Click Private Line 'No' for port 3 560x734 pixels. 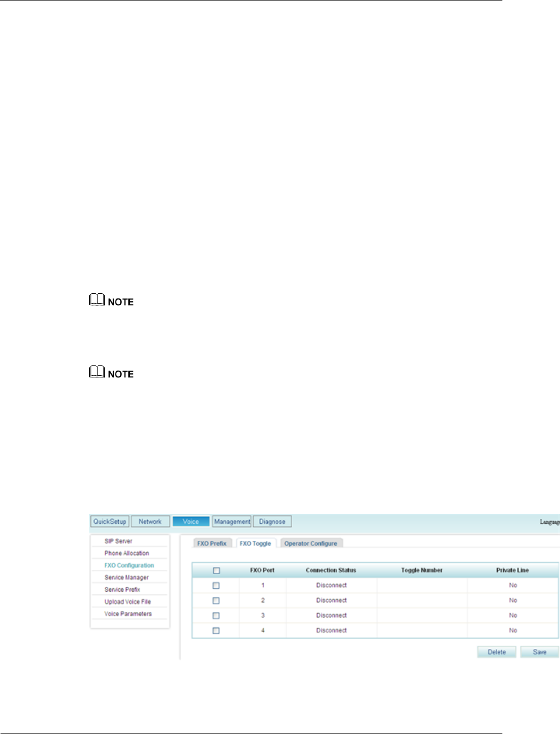[x=513, y=616]
